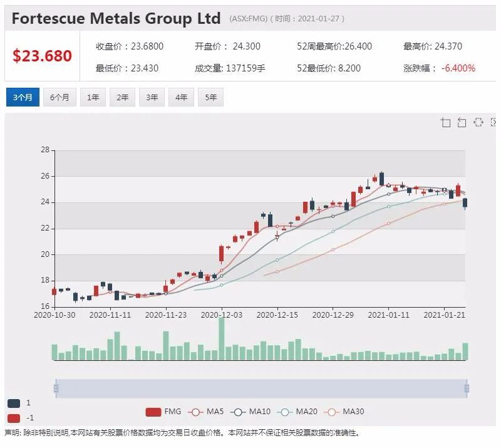The height and width of the screenshot is (448, 501).
Task: Switch to the 1年 range tab
Action: click(x=93, y=97)
